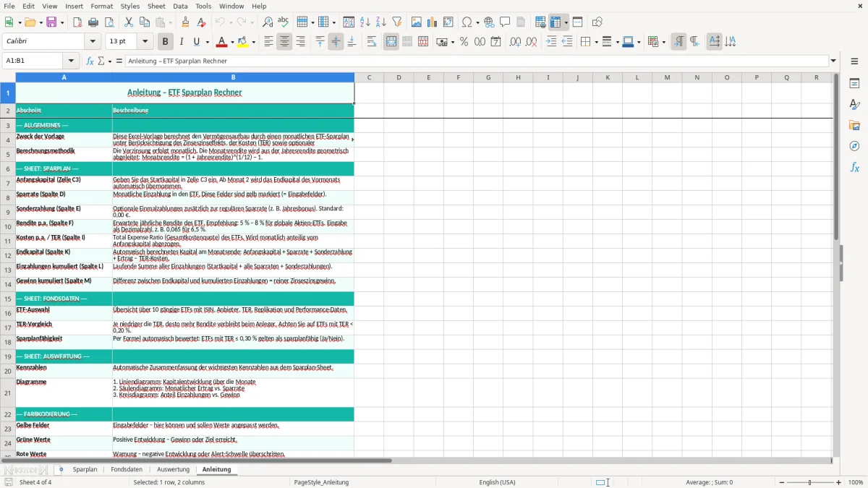Print the spreadsheet using the printer icon
This screenshot has width=868, height=488.
tap(93, 22)
